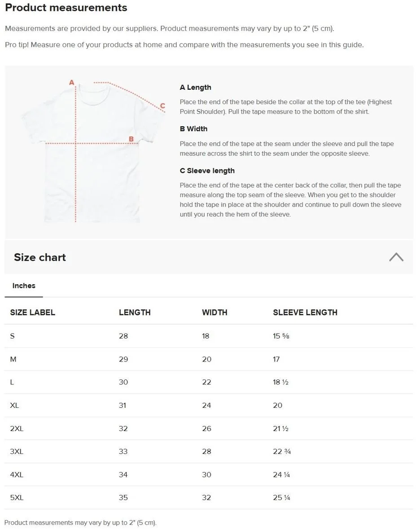Click the 2XL width value 26
The image size is (420, 529).
point(206,428)
